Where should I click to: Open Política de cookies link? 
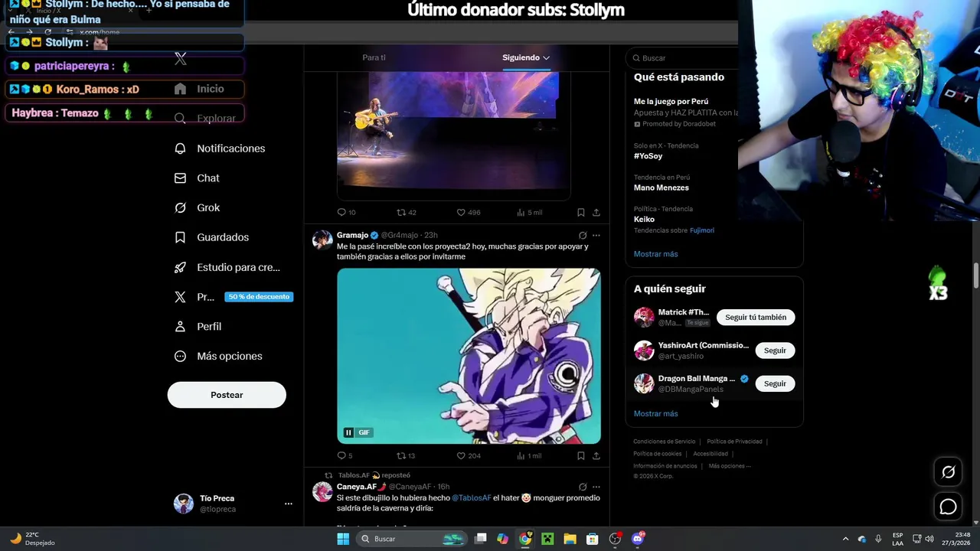(658, 454)
